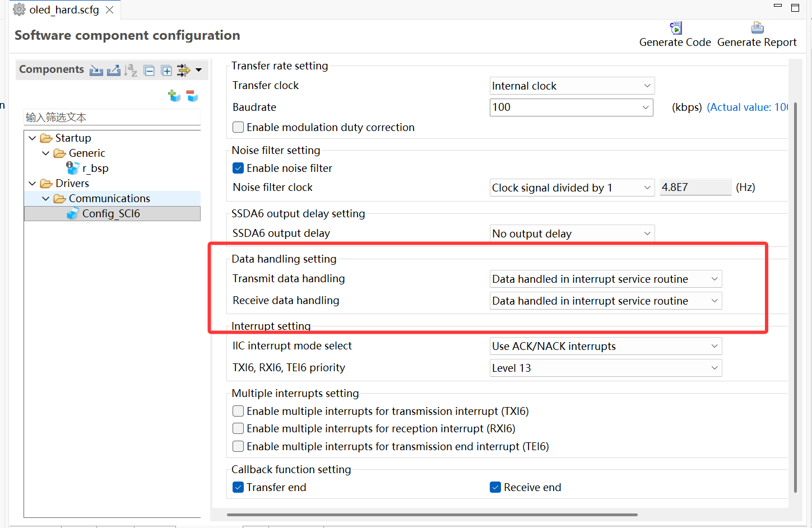The height and width of the screenshot is (528, 812).
Task: Enable multiple interrupts for transmission end interrupt (TEI6)
Action: [238, 446]
